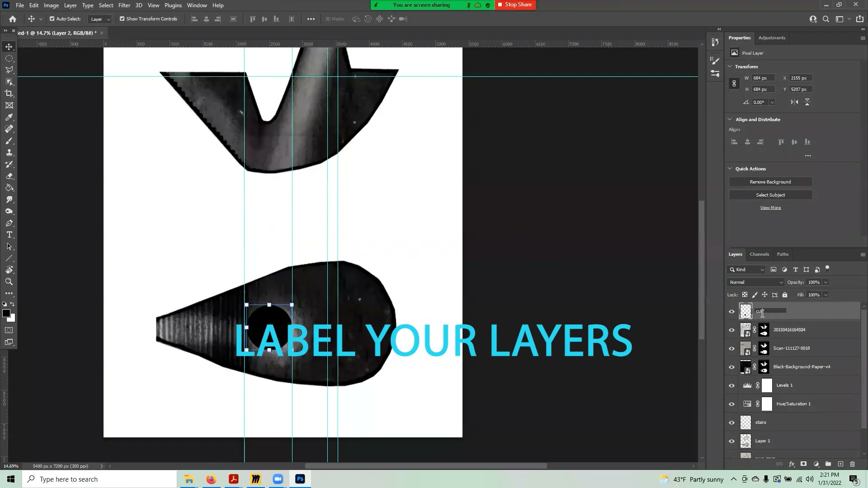The width and height of the screenshot is (868, 488).
Task: Select the Eyedropper tool
Action: click(9, 117)
